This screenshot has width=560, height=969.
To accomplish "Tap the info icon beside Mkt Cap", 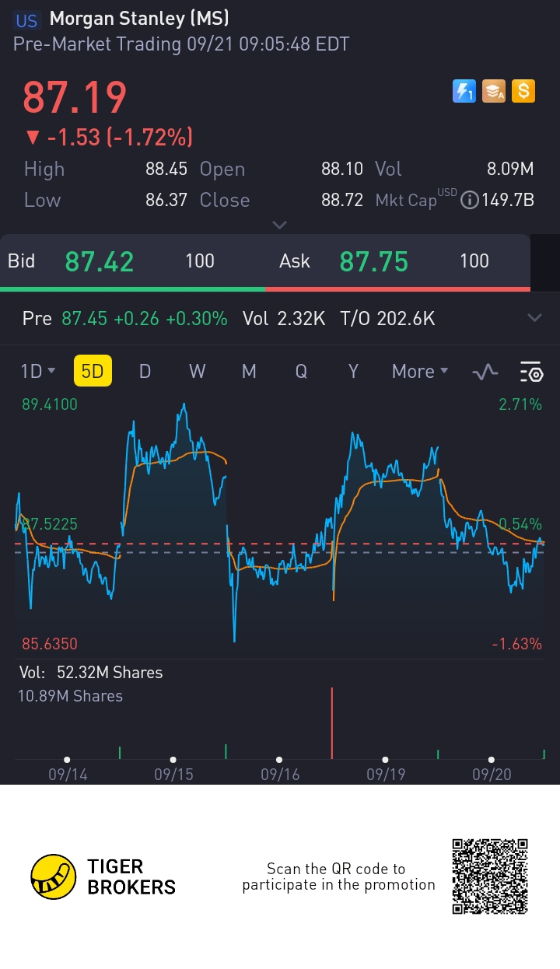I will point(469,200).
